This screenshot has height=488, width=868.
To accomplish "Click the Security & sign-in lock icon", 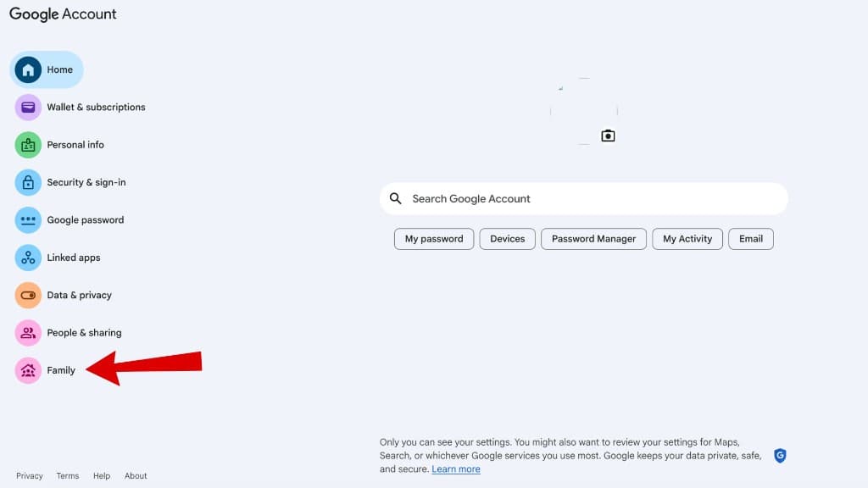I will (28, 183).
